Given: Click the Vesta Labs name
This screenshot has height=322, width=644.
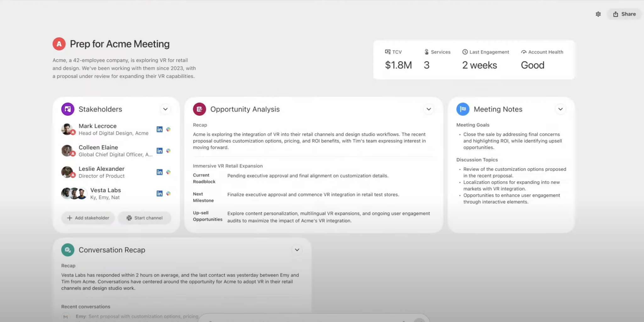Looking at the screenshot, I should tap(106, 190).
